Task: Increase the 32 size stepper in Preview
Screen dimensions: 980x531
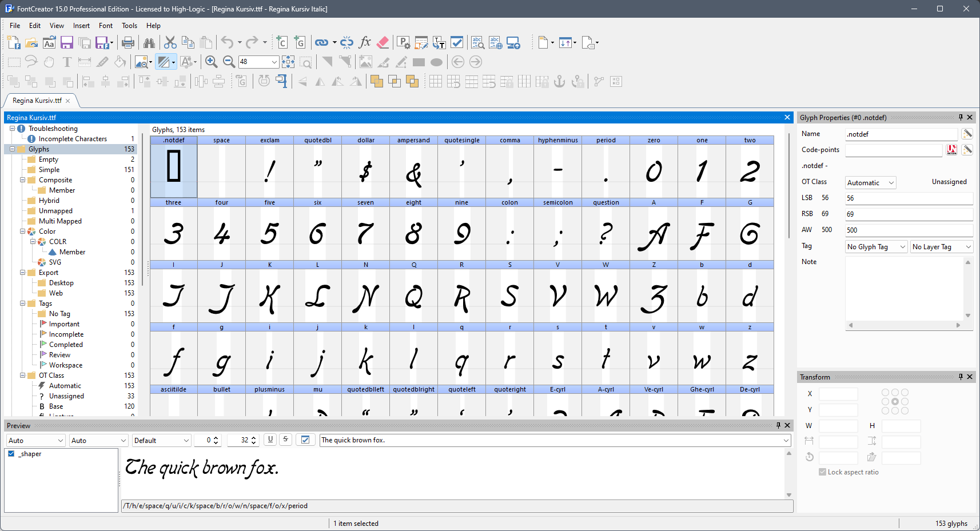Action: click(x=254, y=437)
